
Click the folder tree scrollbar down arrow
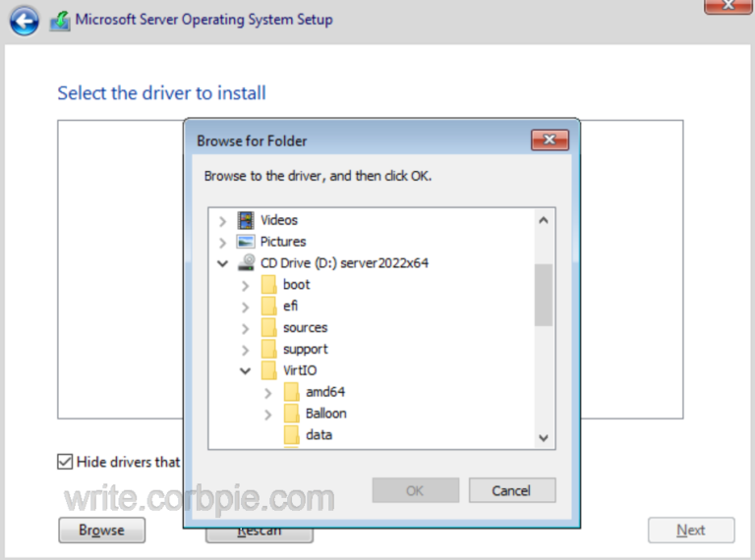click(x=544, y=438)
